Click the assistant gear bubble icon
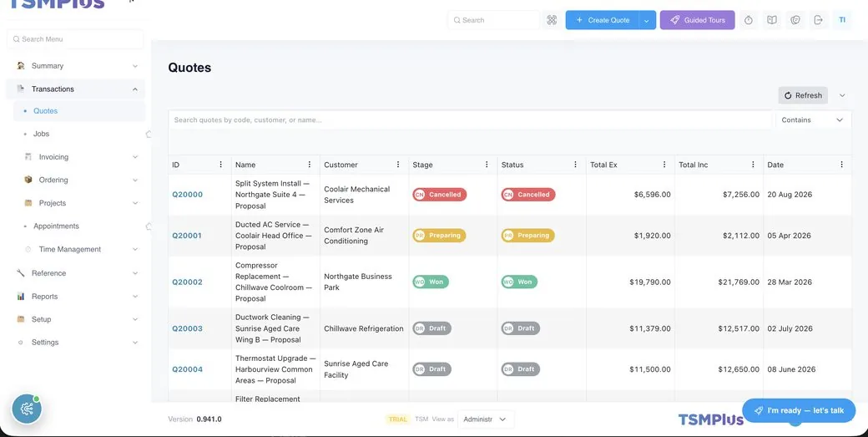Viewport: 868px width, 437px height. click(x=27, y=409)
